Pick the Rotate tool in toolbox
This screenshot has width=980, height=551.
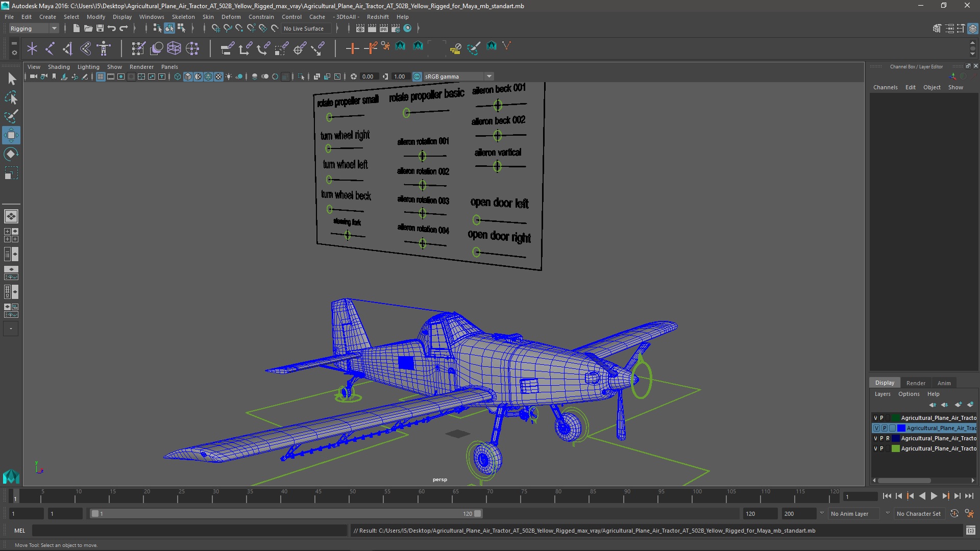pyautogui.click(x=11, y=154)
